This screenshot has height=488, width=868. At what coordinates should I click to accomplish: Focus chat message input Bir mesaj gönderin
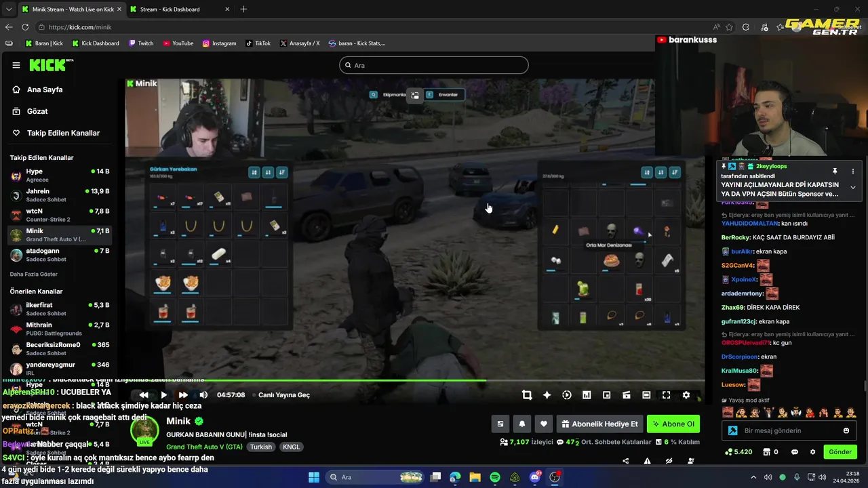click(789, 430)
